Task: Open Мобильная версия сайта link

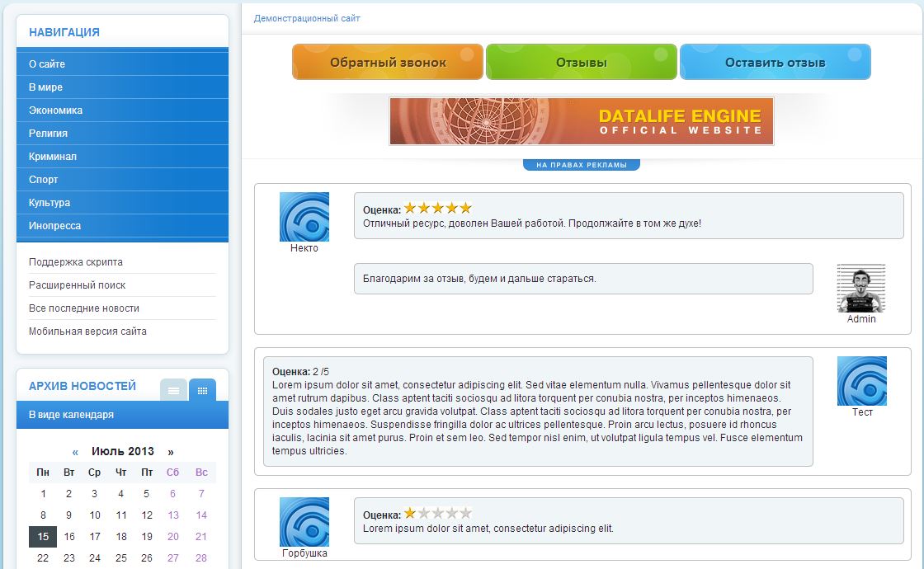Action: click(x=87, y=332)
